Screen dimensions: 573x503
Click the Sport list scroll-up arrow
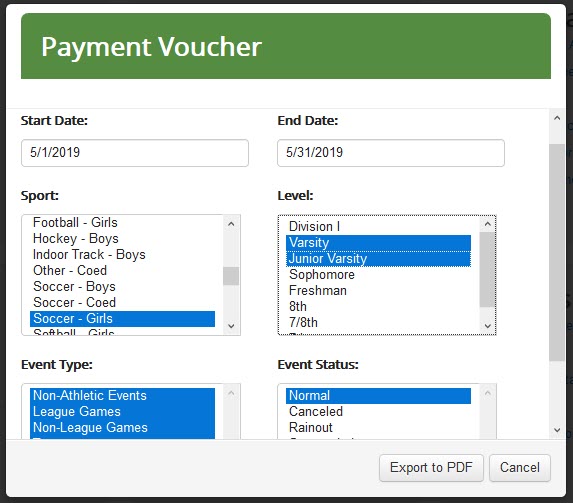[x=231, y=224]
